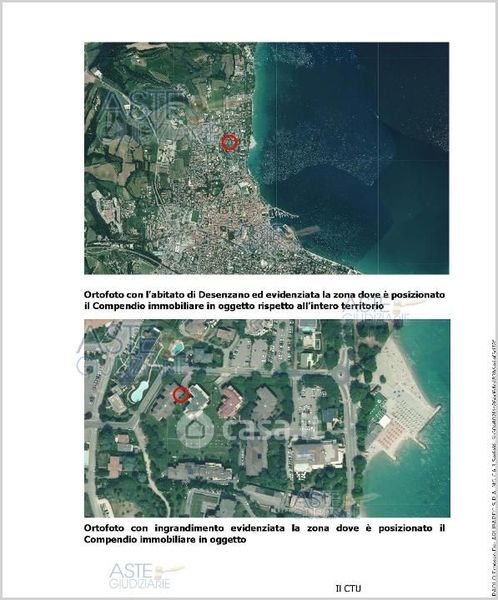Click the "Il CTU" signature text
This screenshot has height=600, width=498.
pyautogui.click(x=348, y=588)
